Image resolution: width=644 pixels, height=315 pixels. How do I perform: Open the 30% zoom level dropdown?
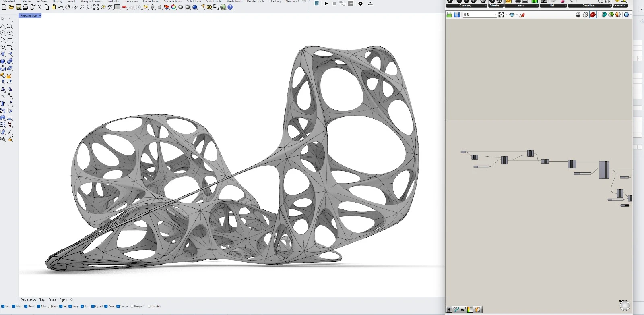pos(495,15)
